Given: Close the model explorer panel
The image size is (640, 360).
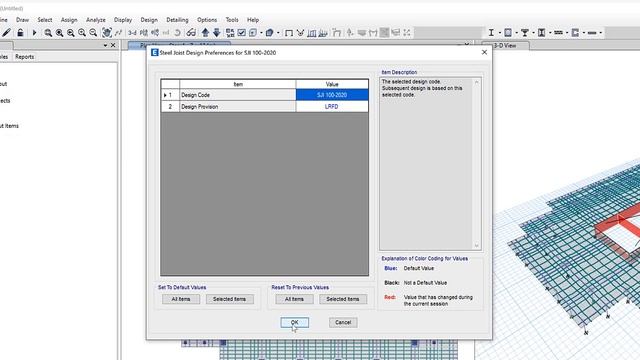Looking at the screenshot, I should (113, 45).
